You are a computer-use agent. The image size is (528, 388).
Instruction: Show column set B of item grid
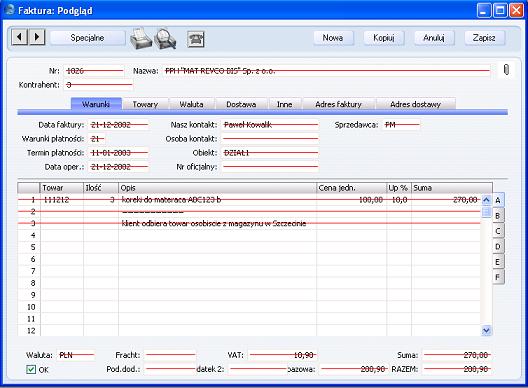coord(498,216)
